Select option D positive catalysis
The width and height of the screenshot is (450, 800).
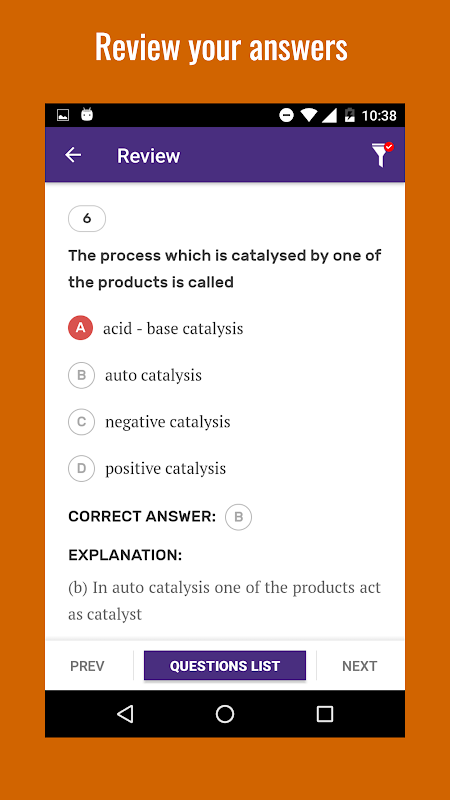pos(147,468)
